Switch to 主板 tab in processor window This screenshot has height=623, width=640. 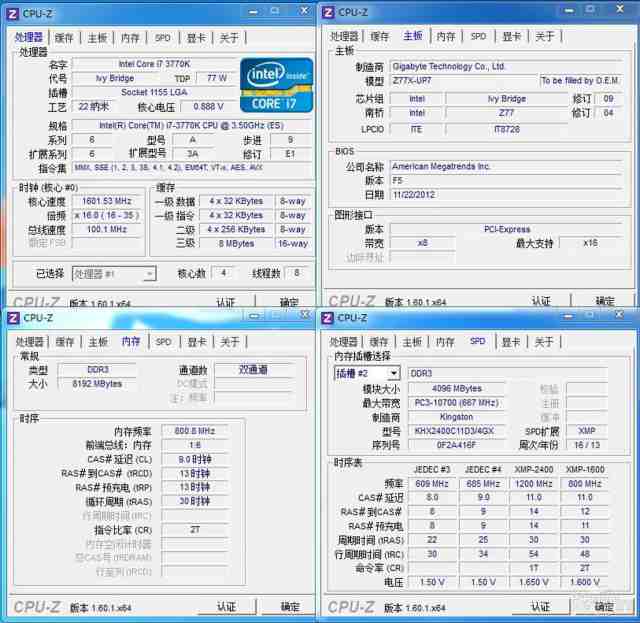click(x=97, y=38)
